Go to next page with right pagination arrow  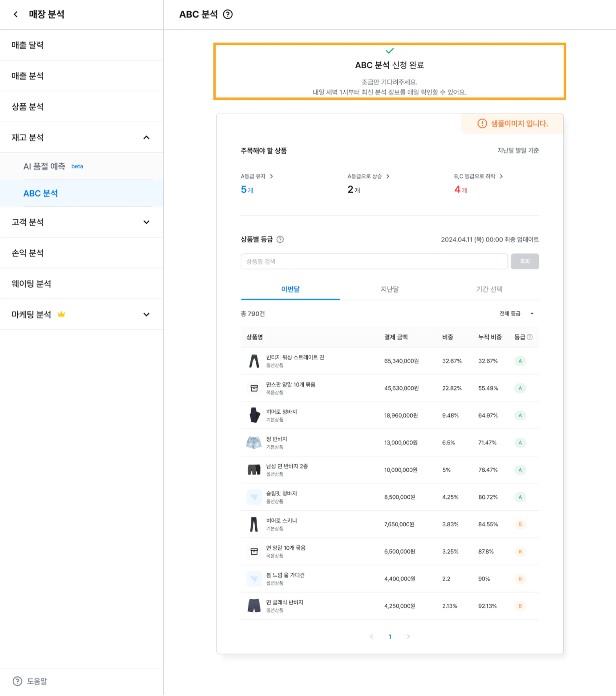tap(408, 637)
